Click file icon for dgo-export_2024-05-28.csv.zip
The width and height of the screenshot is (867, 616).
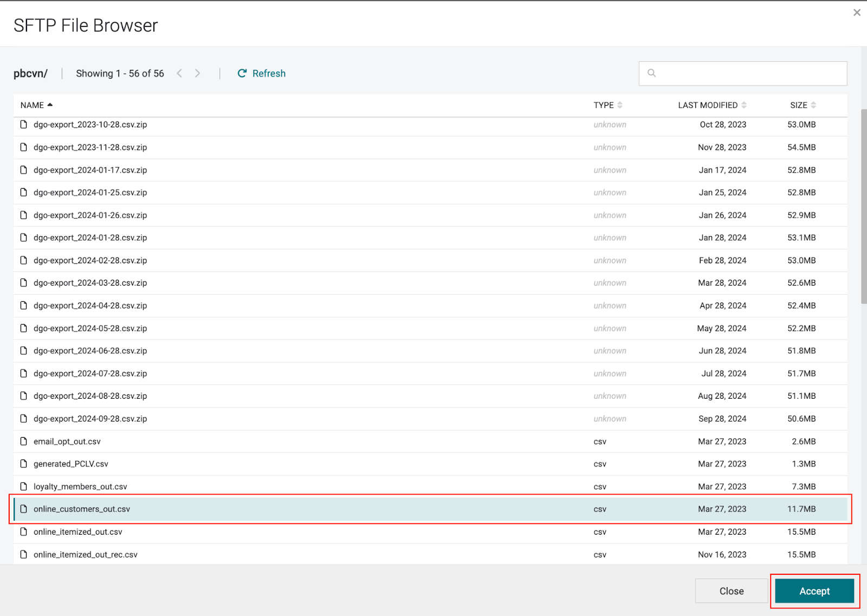point(23,328)
